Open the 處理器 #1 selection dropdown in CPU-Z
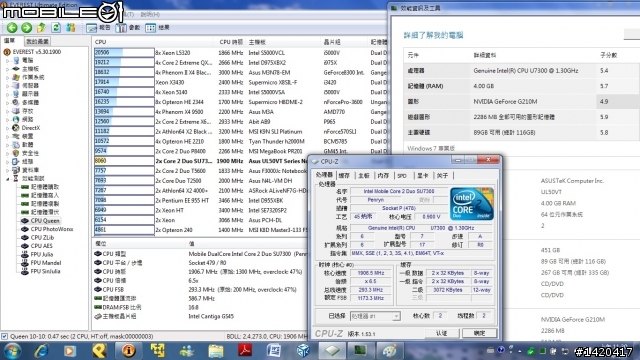 (x=375, y=316)
